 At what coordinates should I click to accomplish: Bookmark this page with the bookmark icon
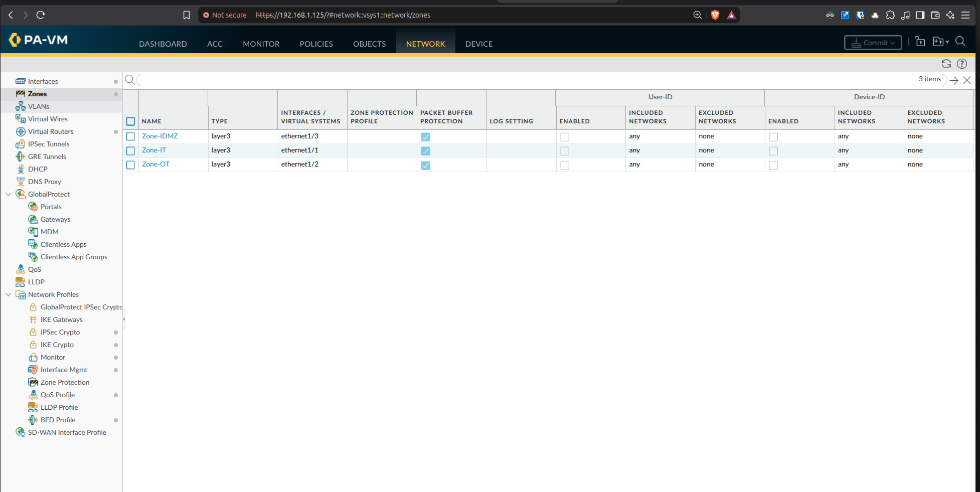coord(187,15)
